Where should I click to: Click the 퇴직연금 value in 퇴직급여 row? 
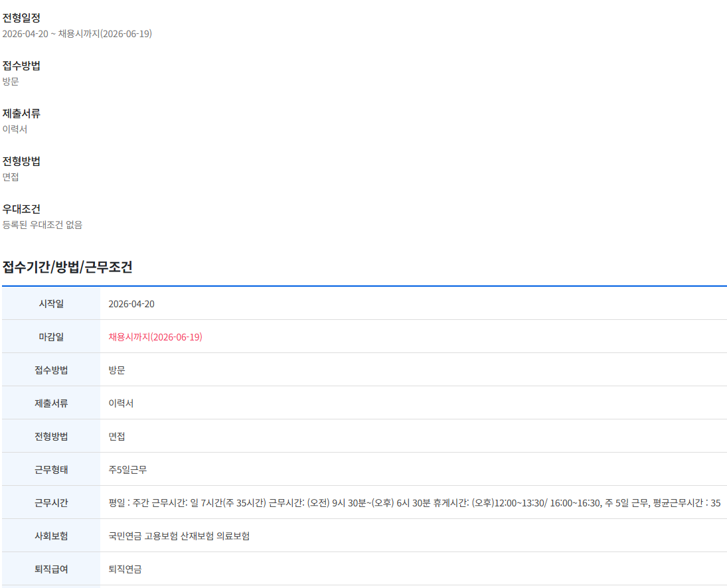coord(125,569)
